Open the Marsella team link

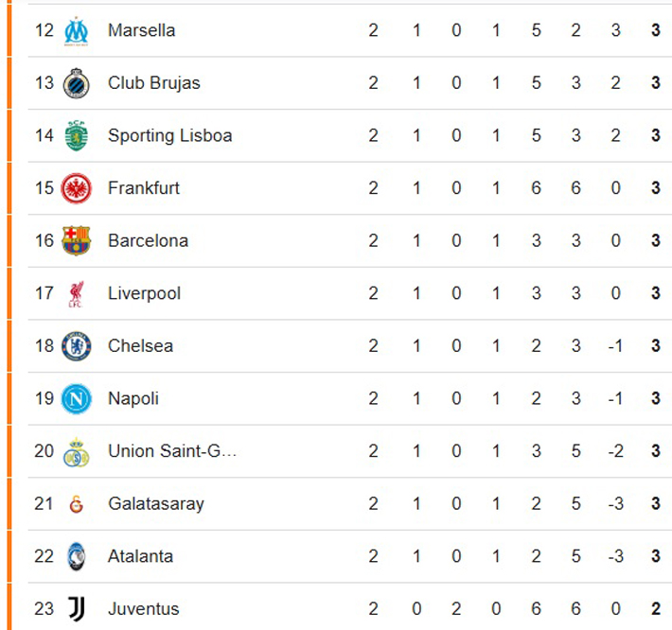coord(141,30)
